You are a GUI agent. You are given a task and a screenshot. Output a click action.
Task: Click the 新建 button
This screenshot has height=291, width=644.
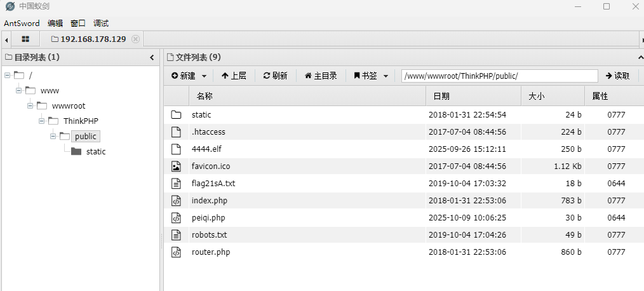[183, 76]
